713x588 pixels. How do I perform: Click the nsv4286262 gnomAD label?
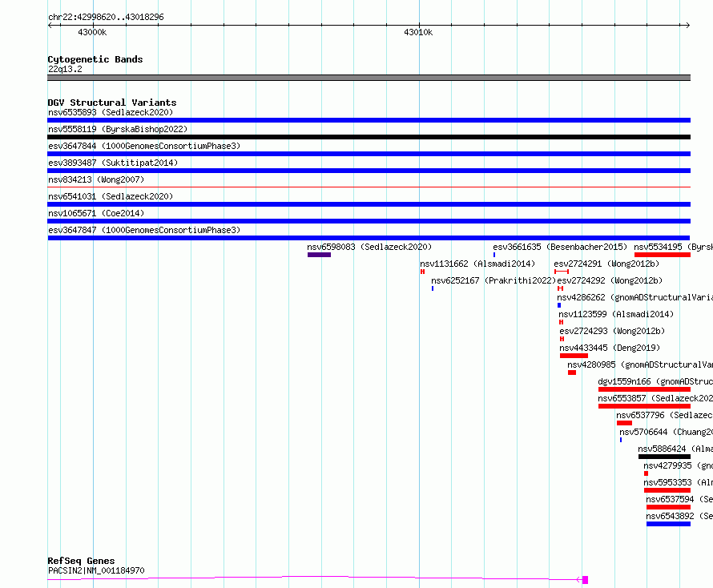(634, 297)
